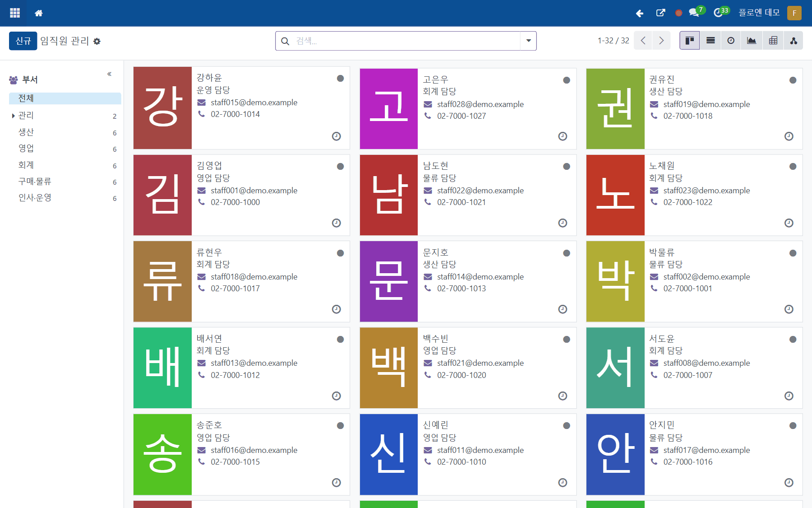The image size is (812, 508).
Task: Open activity clock on 안지민 card
Action: click(x=789, y=483)
